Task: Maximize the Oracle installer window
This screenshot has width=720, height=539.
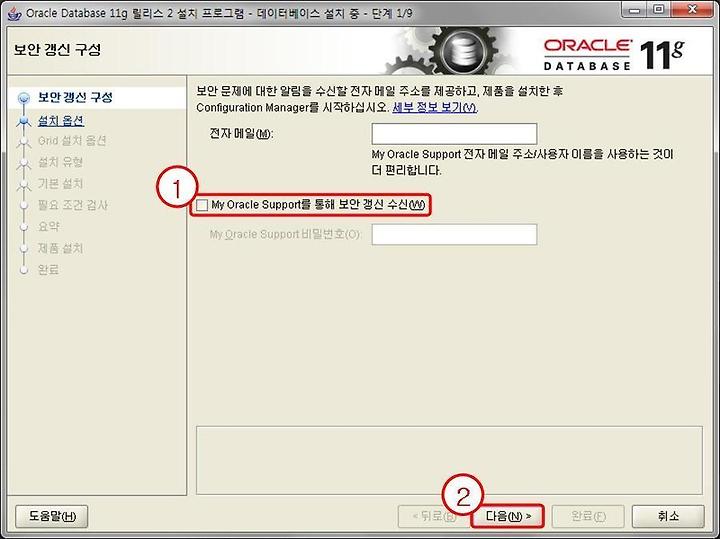Action: (659, 9)
